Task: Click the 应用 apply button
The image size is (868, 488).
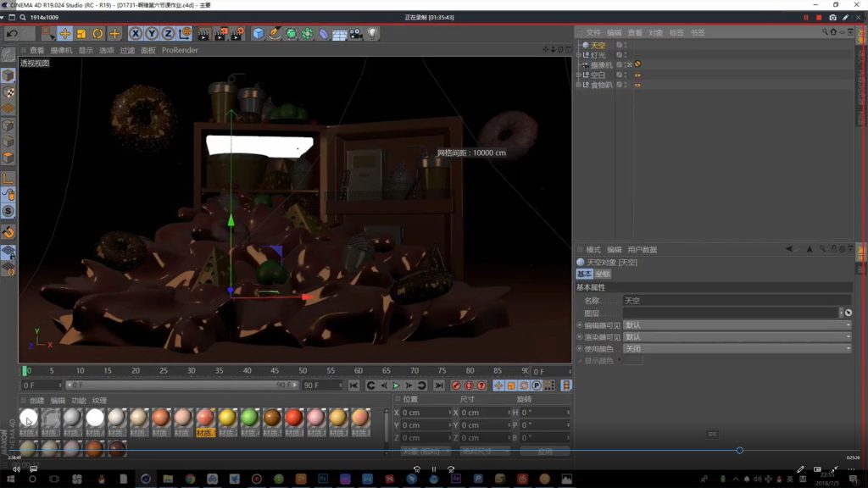Action: 545,452
